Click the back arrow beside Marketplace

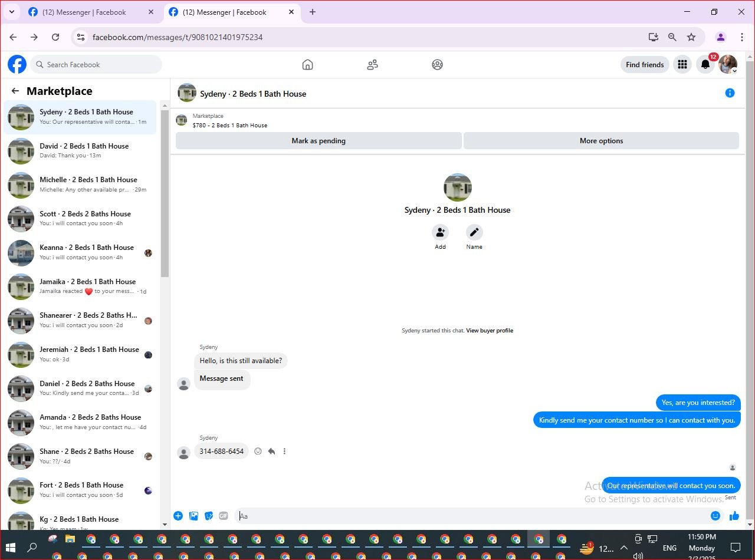tap(15, 91)
